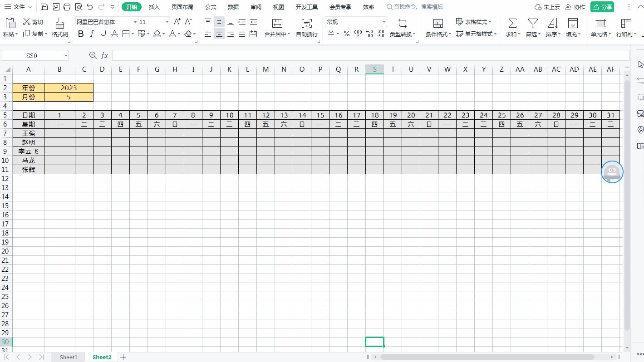The height and width of the screenshot is (362, 644).
Task: Click the Collaborate (协作) button
Action: point(575,7)
